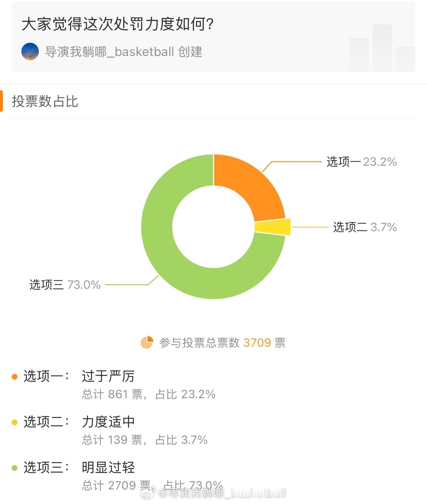427x504 pixels.
Task: Tap the orange dot beside 选项一
Action: point(15,377)
